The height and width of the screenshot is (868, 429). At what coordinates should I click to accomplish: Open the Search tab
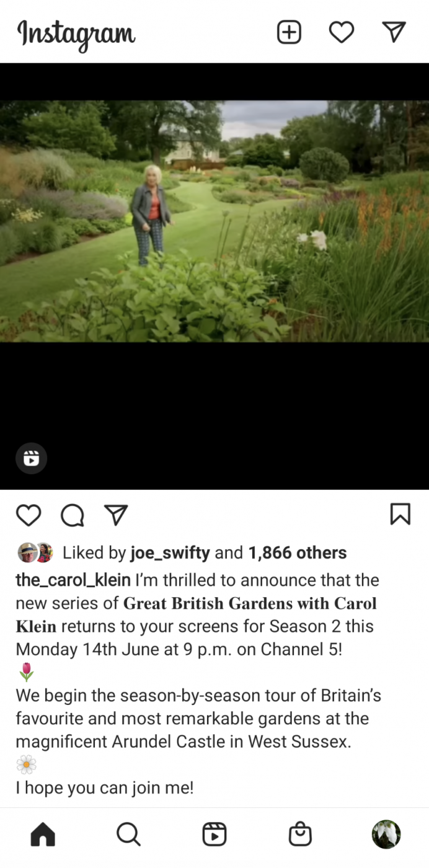point(128,835)
